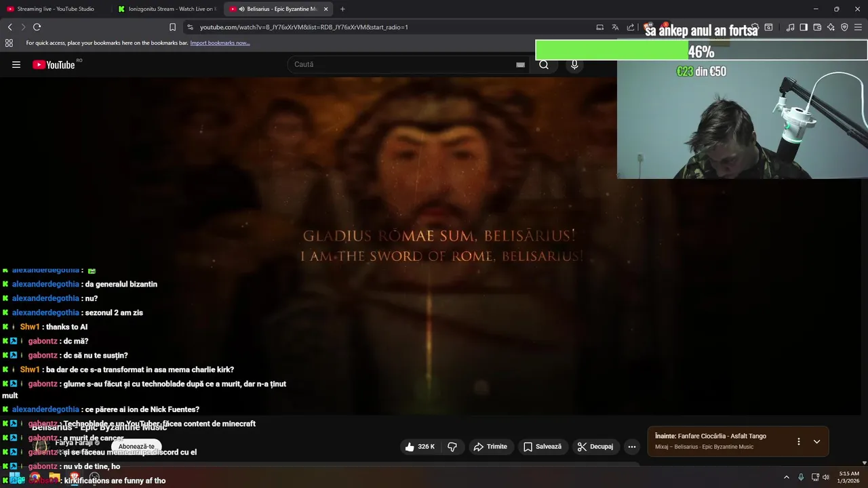
Task: Open the browser wallet icon
Action: coord(817,27)
